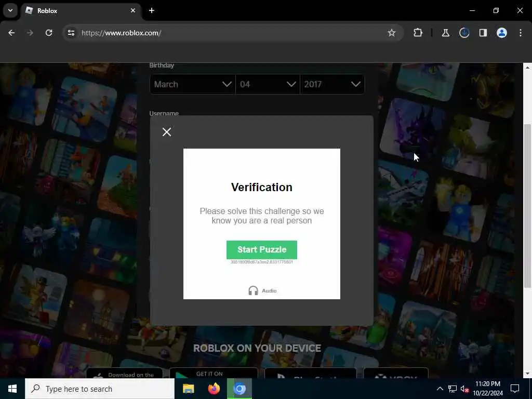Open the Windows notification center

515,389
